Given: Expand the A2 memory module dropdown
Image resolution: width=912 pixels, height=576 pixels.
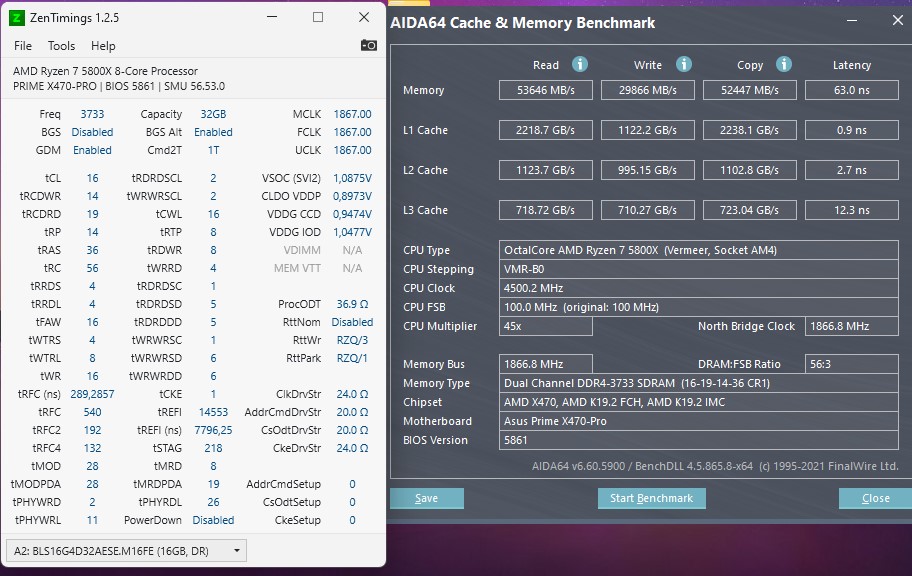Looking at the screenshot, I should point(126,550).
